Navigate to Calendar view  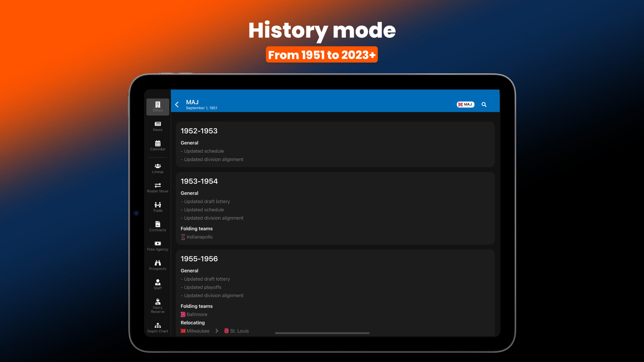point(158,145)
